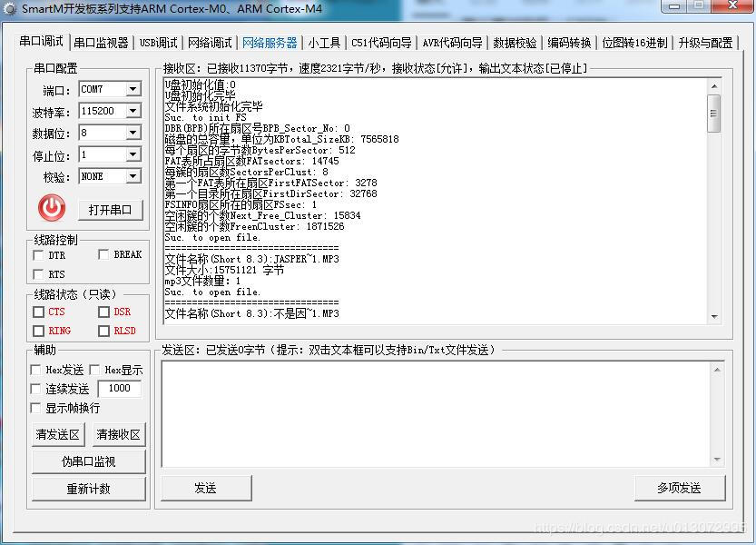The width and height of the screenshot is (756, 545).
Task: Expand the COM7 port dropdown
Action: [x=133, y=89]
